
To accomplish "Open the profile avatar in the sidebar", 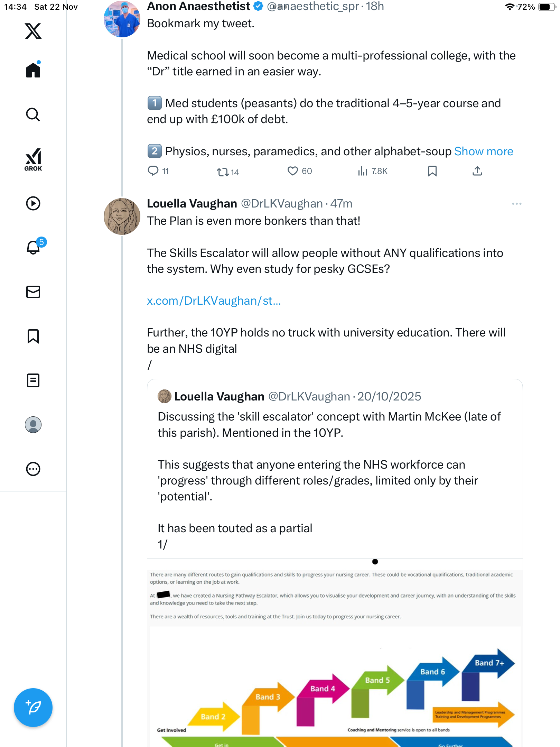I will pos(33,425).
